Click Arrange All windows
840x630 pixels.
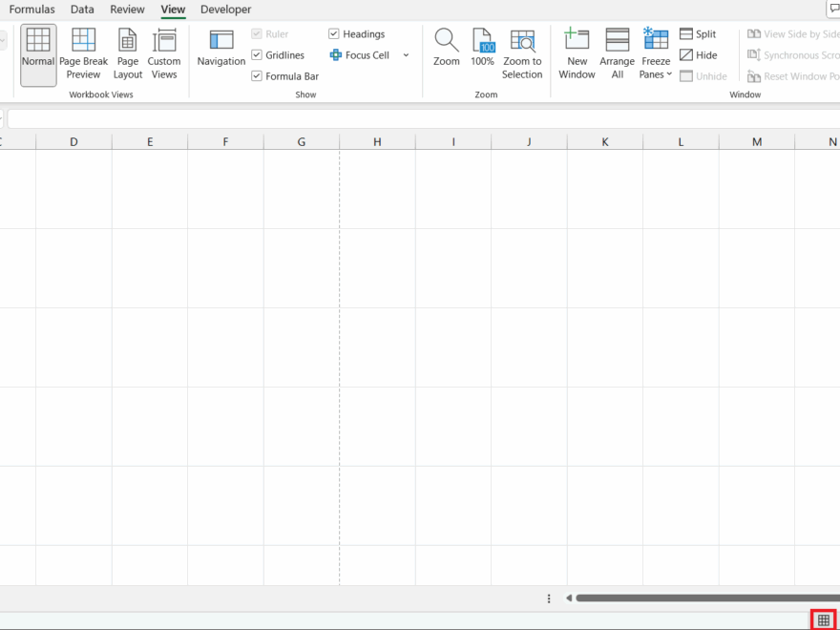617,52
